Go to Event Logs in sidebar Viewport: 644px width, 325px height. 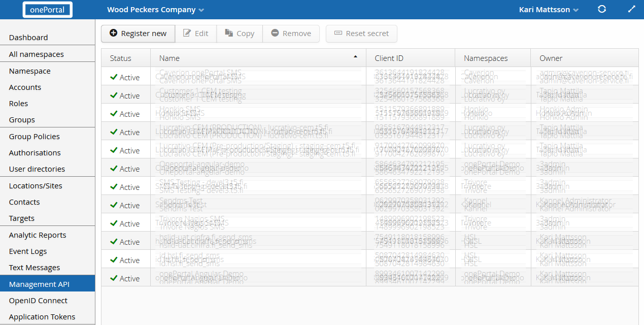coord(28,251)
